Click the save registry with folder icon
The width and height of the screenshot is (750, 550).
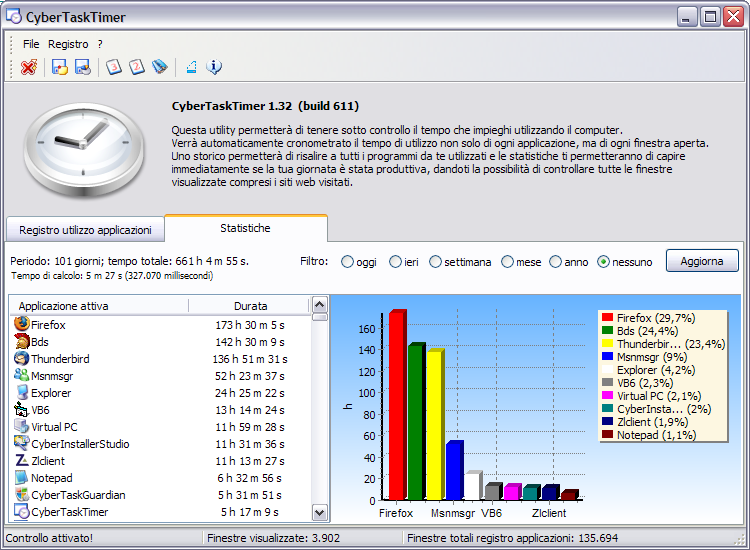point(60,67)
